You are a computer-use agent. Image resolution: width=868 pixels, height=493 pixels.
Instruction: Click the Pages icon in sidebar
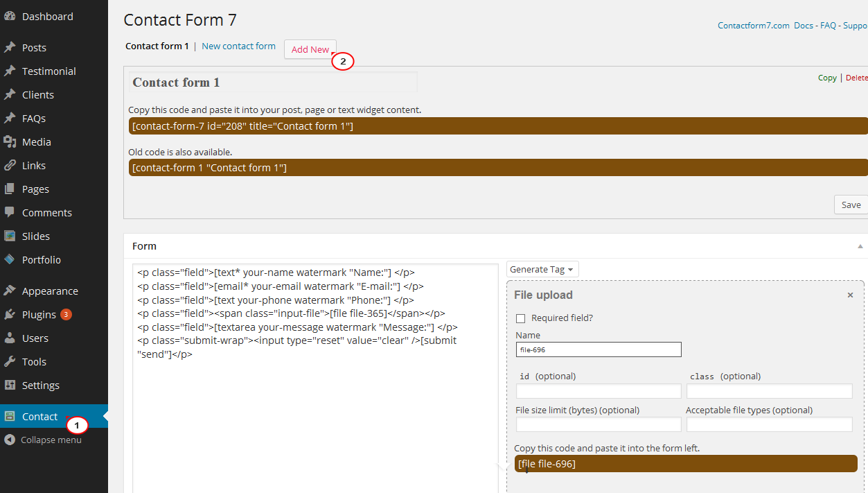coord(10,189)
